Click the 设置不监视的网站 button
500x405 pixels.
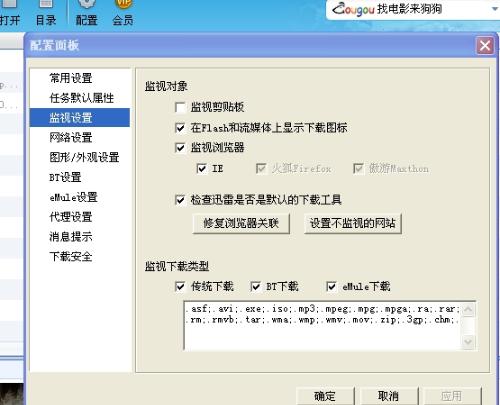click(353, 223)
